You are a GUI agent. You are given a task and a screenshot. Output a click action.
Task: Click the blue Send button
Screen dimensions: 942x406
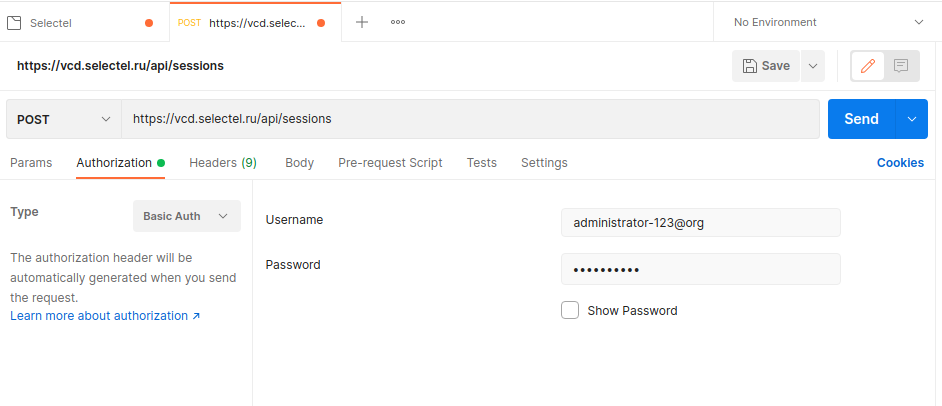coord(861,119)
